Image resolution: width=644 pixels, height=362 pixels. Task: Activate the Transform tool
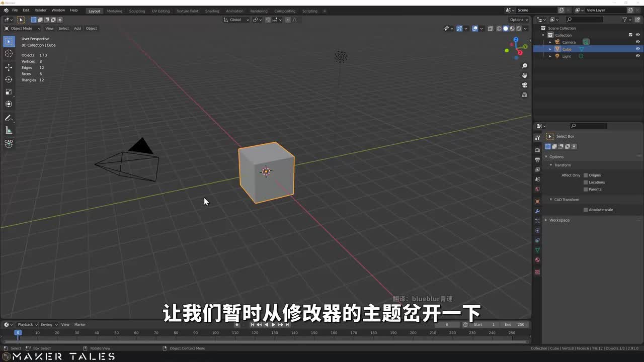(9, 104)
